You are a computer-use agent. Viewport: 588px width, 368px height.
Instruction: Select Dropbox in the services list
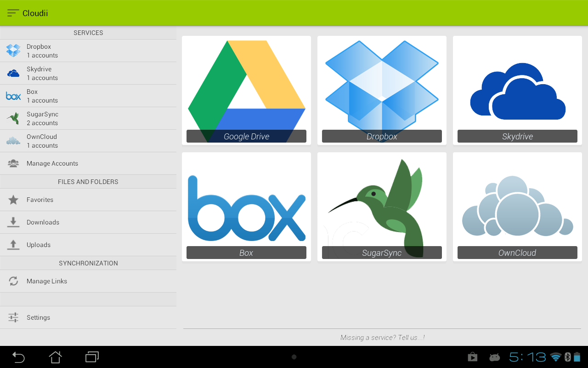pyautogui.click(x=88, y=51)
